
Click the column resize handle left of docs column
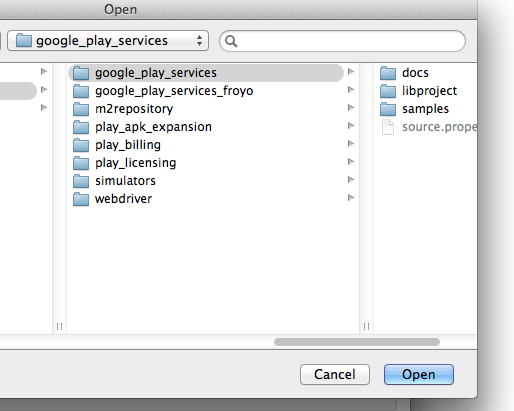(366, 326)
